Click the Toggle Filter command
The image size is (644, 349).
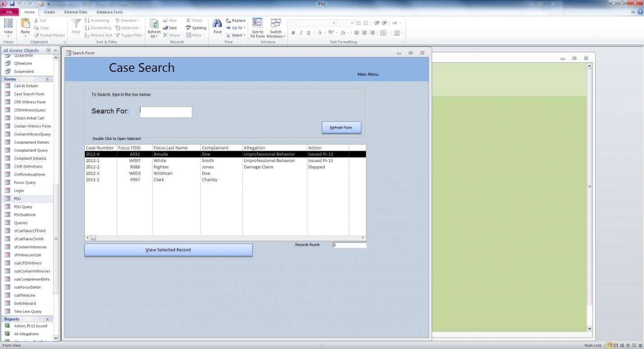point(129,35)
